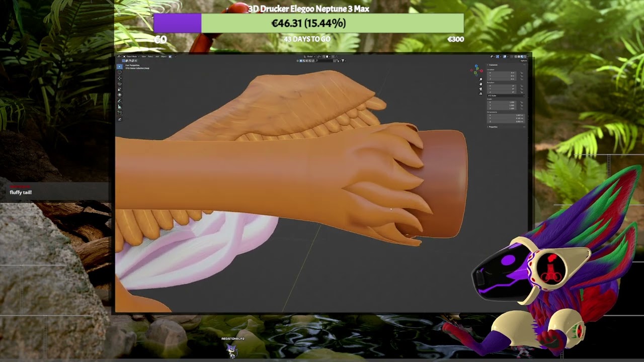Toggle proportional editing in header
Viewport: 644px width, 362px height.
click(333, 57)
